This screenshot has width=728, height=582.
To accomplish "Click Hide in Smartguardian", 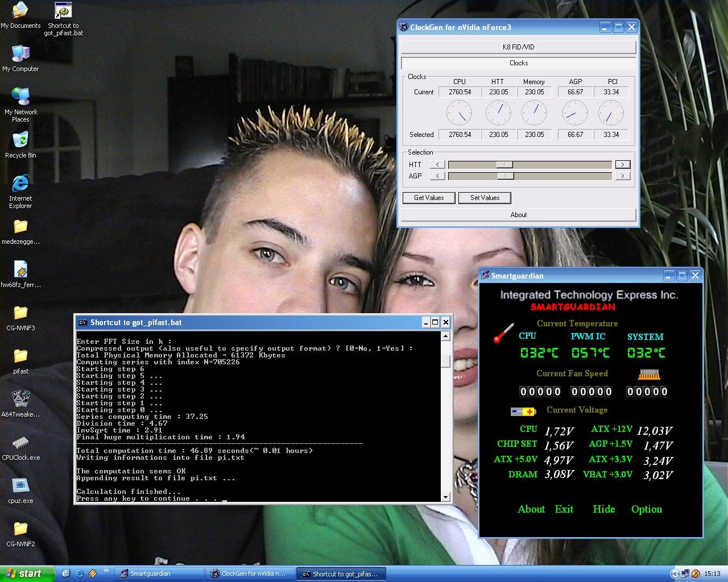I will 604,509.
